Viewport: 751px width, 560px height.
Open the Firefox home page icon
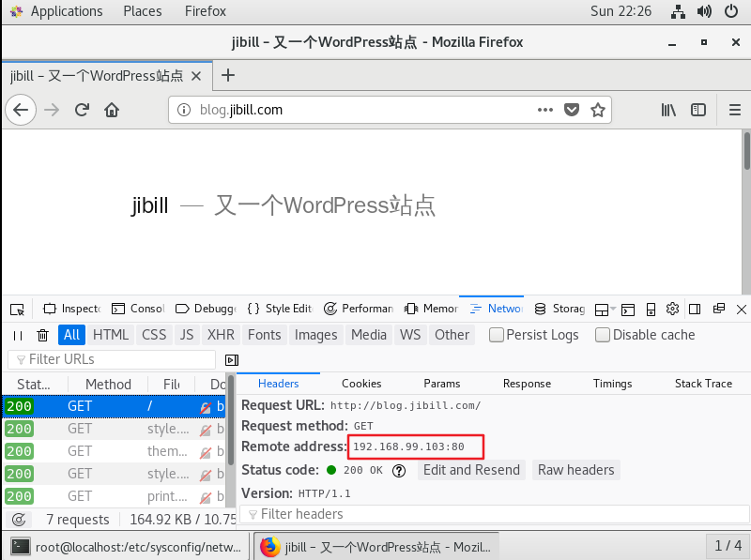pos(112,110)
